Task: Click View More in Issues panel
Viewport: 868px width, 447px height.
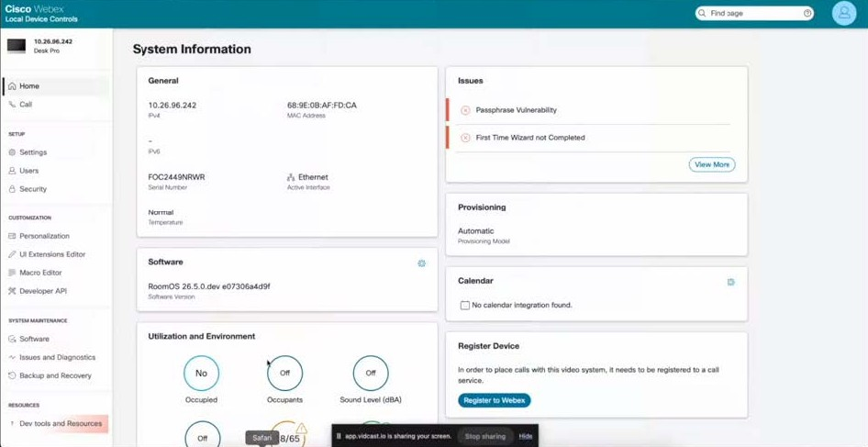Action: click(x=711, y=164)
